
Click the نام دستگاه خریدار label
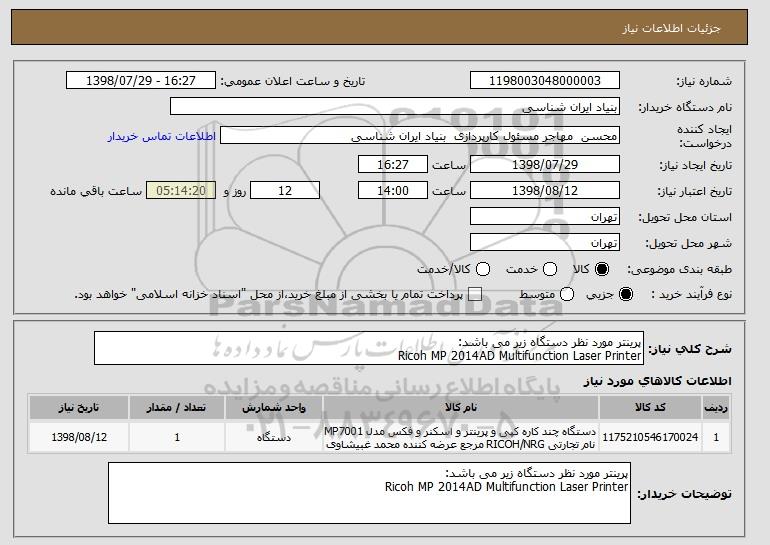click(x=685, y=107)
